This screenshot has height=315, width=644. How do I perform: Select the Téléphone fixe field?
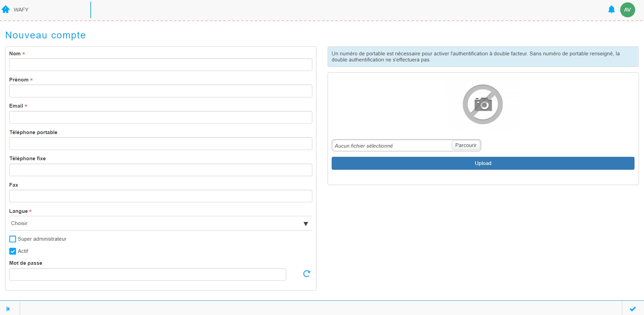click(x=160, y=170)
